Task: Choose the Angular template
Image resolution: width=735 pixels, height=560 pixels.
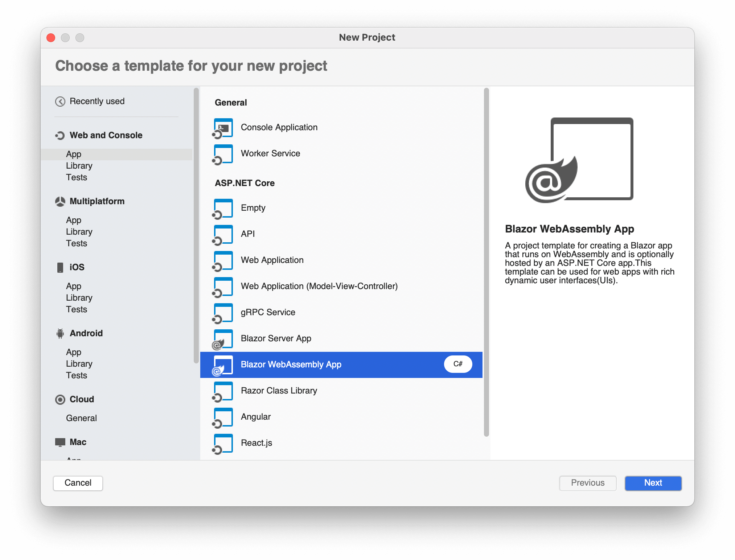Action: click(x=341, y=417)
